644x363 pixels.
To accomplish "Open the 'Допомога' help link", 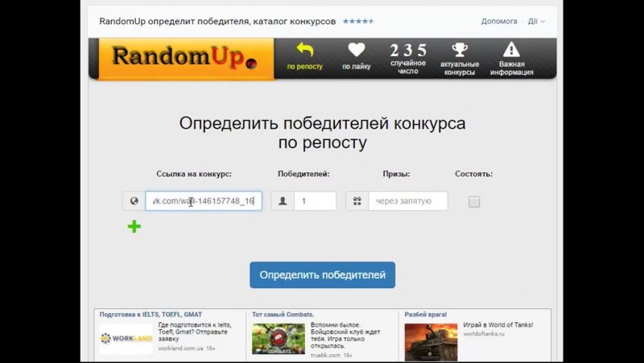I will coord(499,22).
